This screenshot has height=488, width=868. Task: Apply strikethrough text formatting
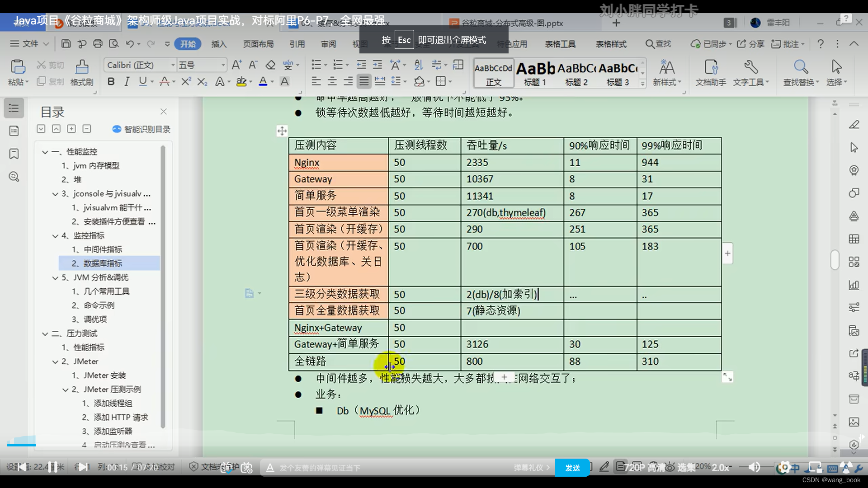coord(165,82)
